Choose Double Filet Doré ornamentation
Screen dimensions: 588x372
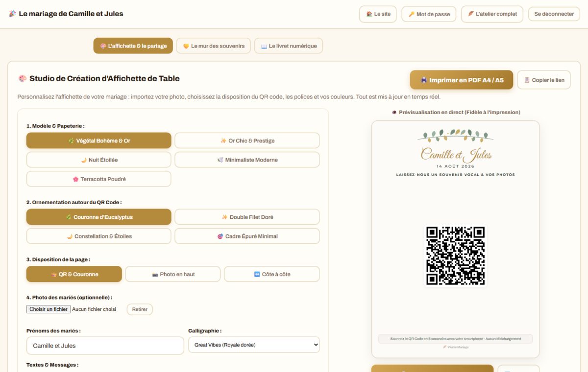click(247, 217)
